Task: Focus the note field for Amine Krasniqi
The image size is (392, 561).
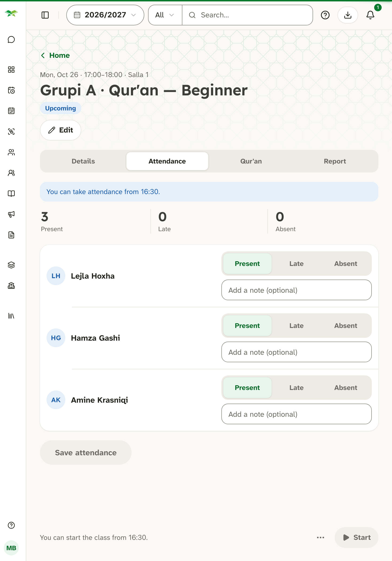Action: (x=296, y=414)
